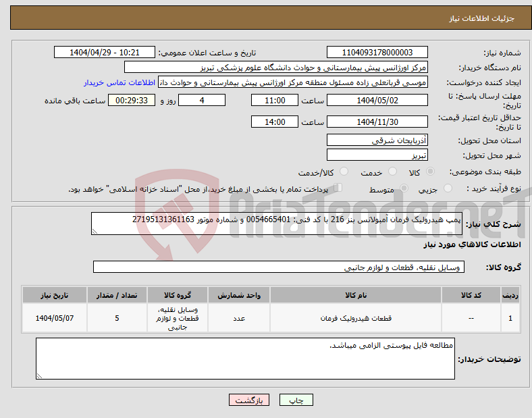Click the remaining days field showing 4

tap(202, 101)
